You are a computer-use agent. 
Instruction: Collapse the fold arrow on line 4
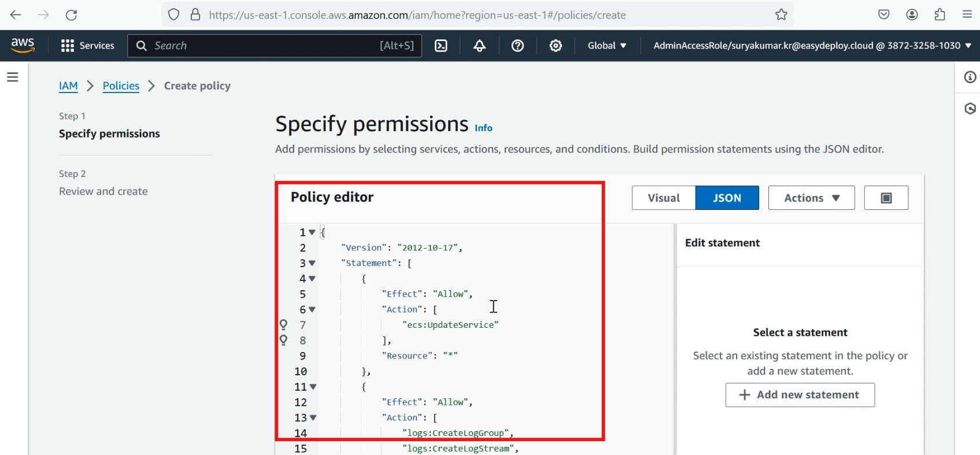[x=312, y=279]
